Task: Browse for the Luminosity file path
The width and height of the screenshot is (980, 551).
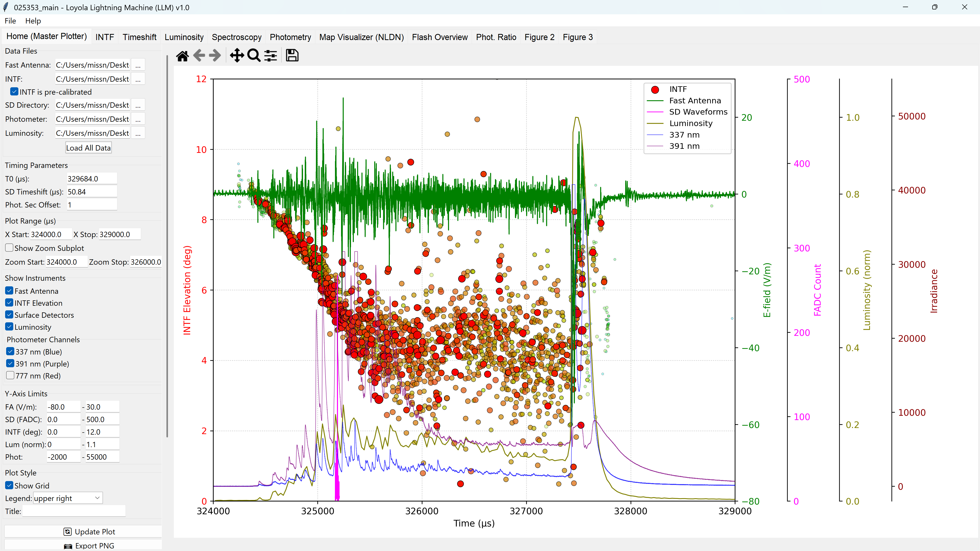Action: 138,133
